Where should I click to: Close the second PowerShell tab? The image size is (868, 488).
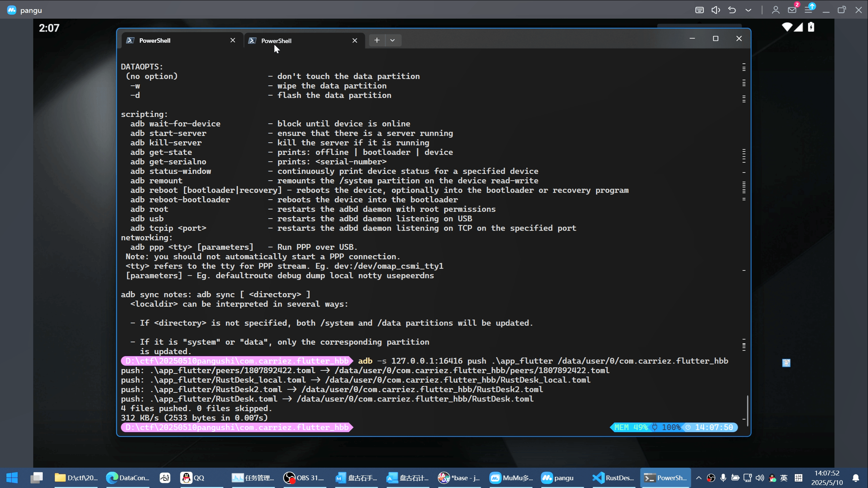(x=355, y=41)
